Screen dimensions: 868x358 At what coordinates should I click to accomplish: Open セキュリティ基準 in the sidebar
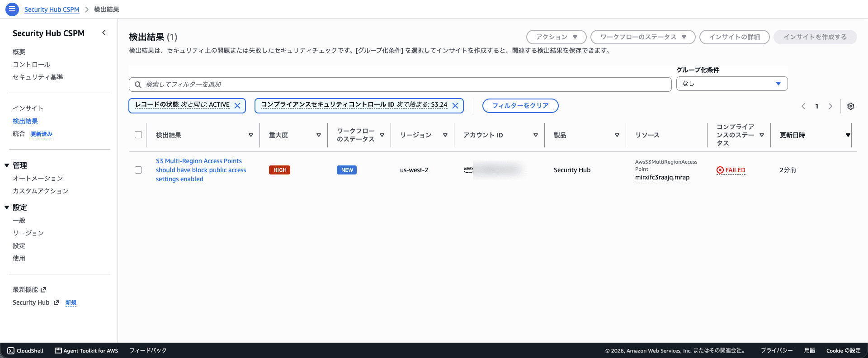pos(38,77)
